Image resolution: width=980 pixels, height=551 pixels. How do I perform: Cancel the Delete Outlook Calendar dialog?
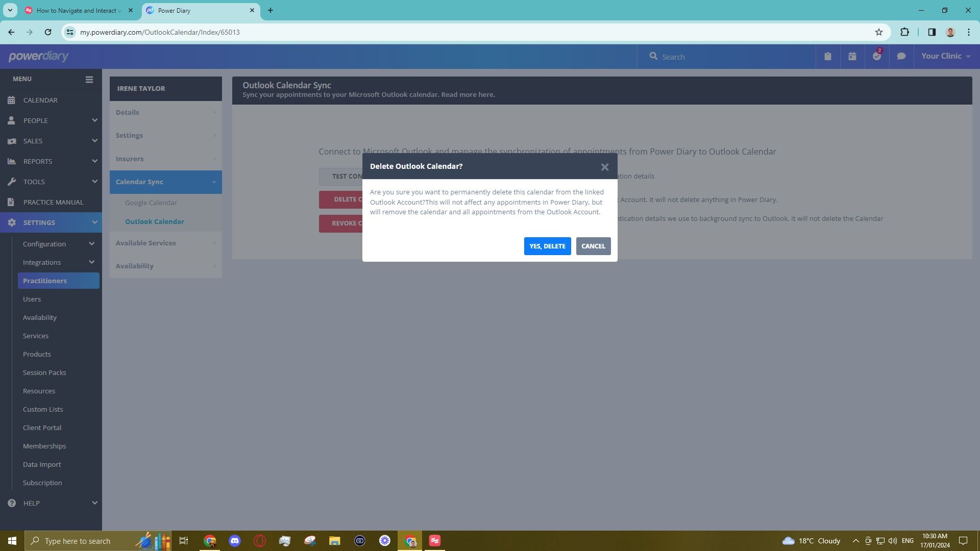tap(593, 246)
